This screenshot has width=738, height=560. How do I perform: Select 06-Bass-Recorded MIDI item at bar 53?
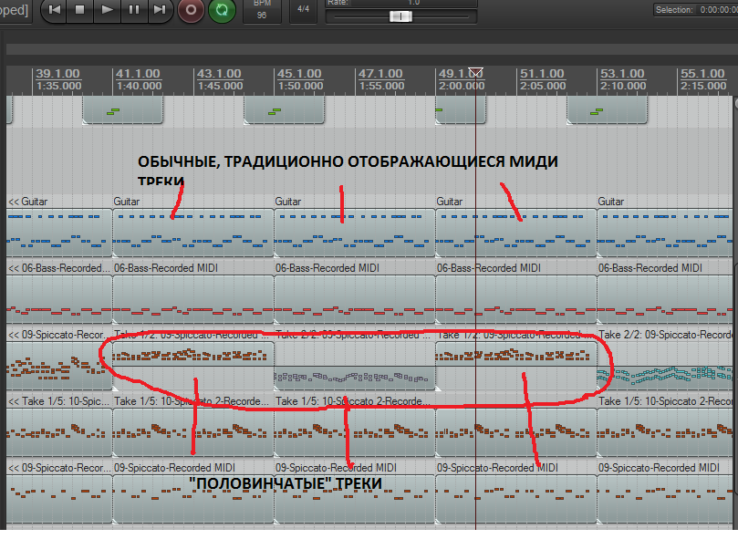click(665, 299)
